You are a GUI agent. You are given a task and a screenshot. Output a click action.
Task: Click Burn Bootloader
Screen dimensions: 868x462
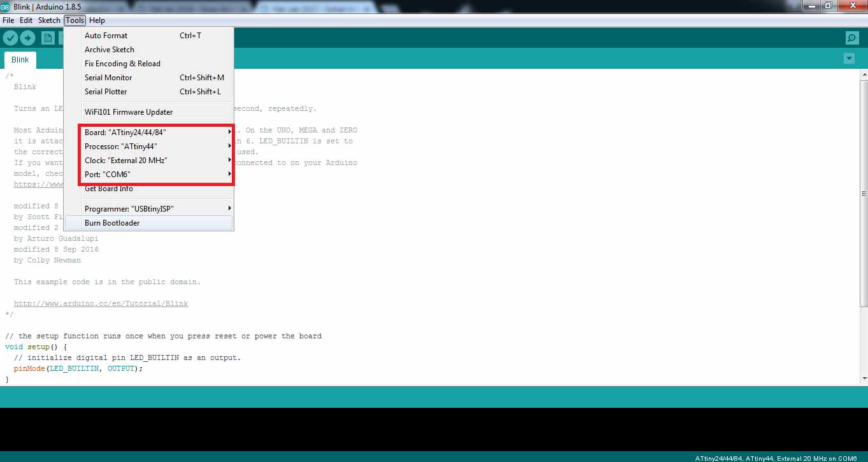pos(149,223)
